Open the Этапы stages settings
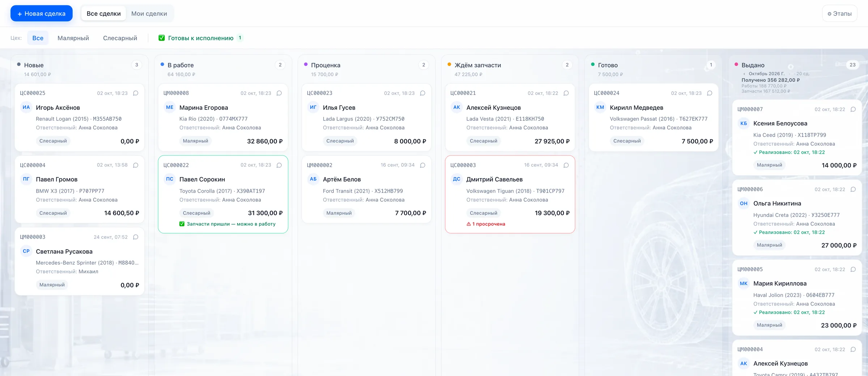 839,14
